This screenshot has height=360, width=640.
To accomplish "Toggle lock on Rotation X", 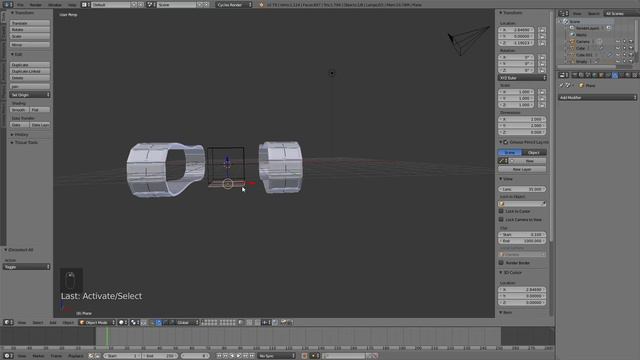I will coord(542,57).
